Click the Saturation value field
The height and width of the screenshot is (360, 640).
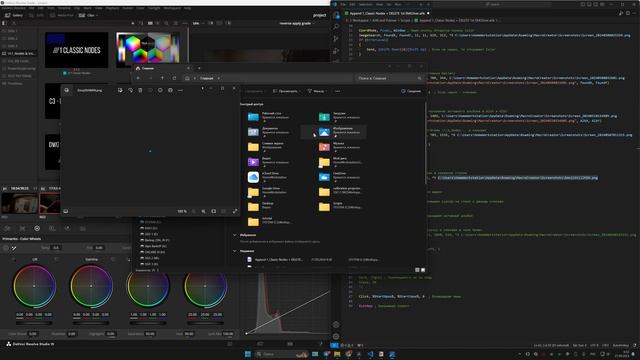[x=150, y=334]
